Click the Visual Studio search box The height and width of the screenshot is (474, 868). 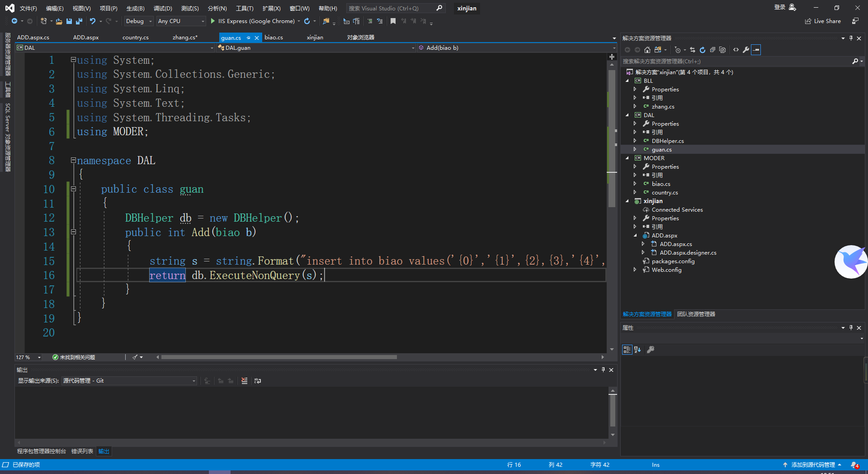click(396, 9)
